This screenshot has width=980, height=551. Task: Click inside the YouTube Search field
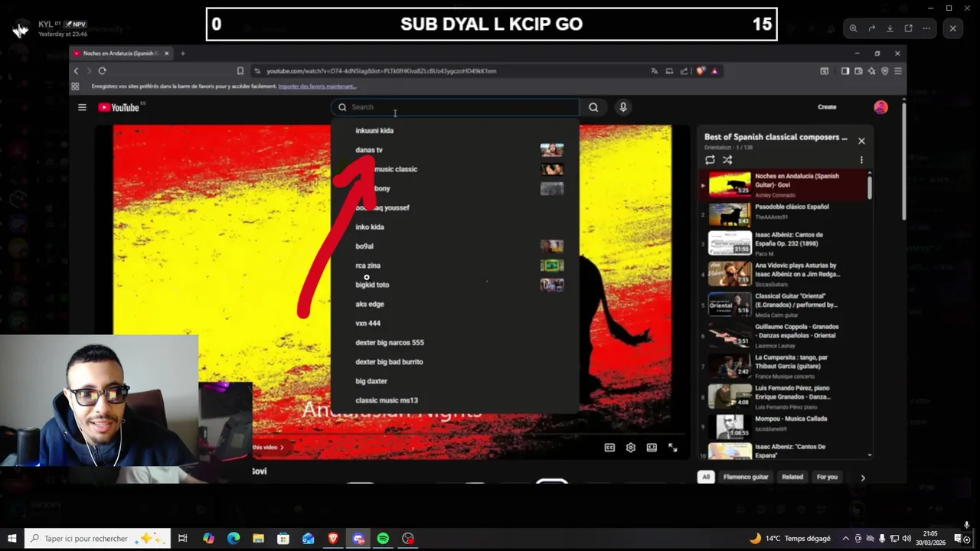point(456,107)
